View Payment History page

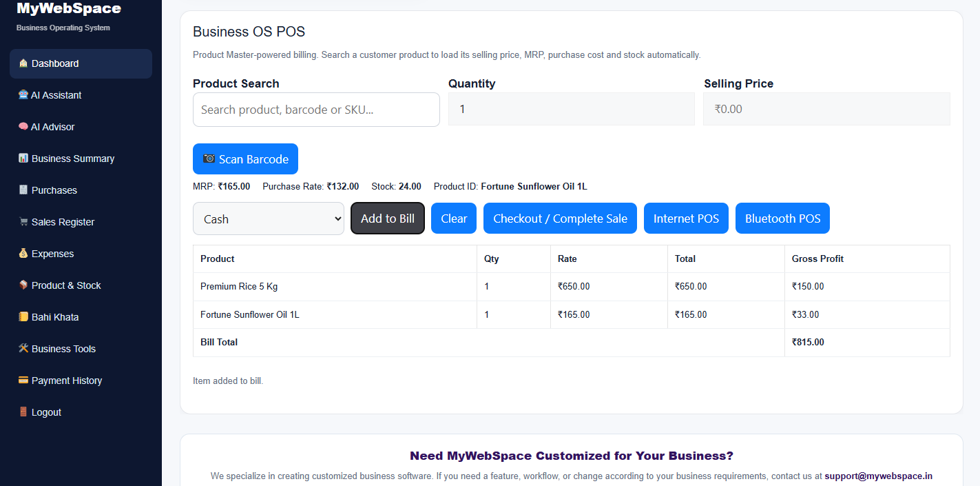click(81, 381)
